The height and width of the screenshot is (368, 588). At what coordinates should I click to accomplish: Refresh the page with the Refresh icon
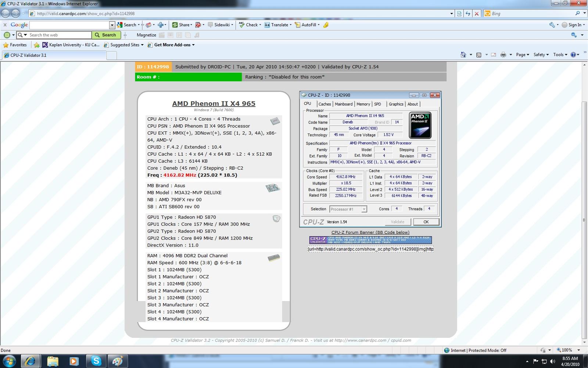pyautogui.click(x=468, y=14)
